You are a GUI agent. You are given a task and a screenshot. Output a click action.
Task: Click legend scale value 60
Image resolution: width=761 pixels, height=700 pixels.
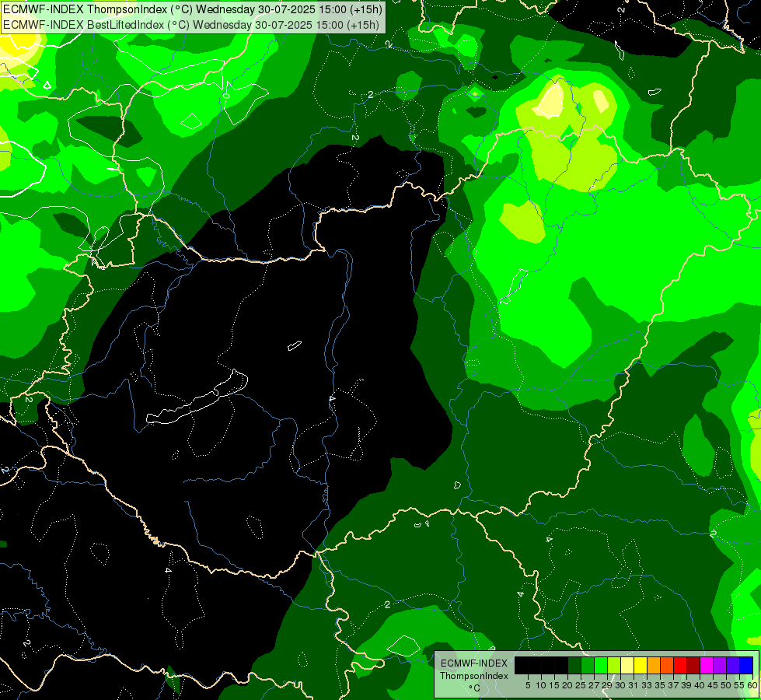point(752,685)
